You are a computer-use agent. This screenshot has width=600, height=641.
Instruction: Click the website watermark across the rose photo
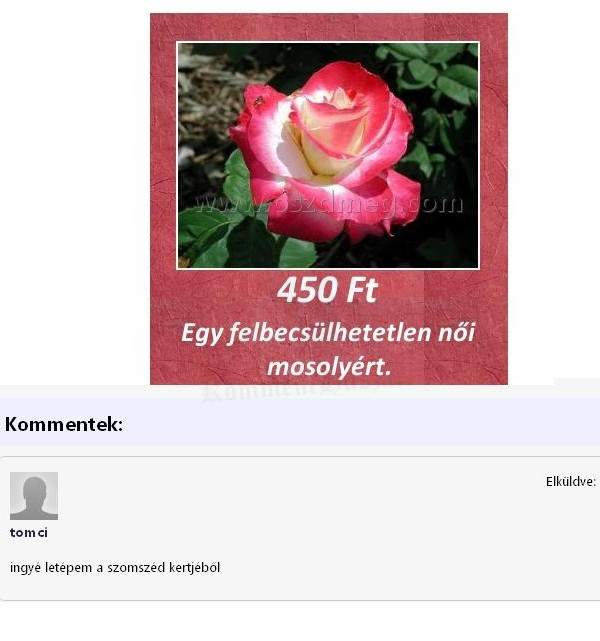329,204
